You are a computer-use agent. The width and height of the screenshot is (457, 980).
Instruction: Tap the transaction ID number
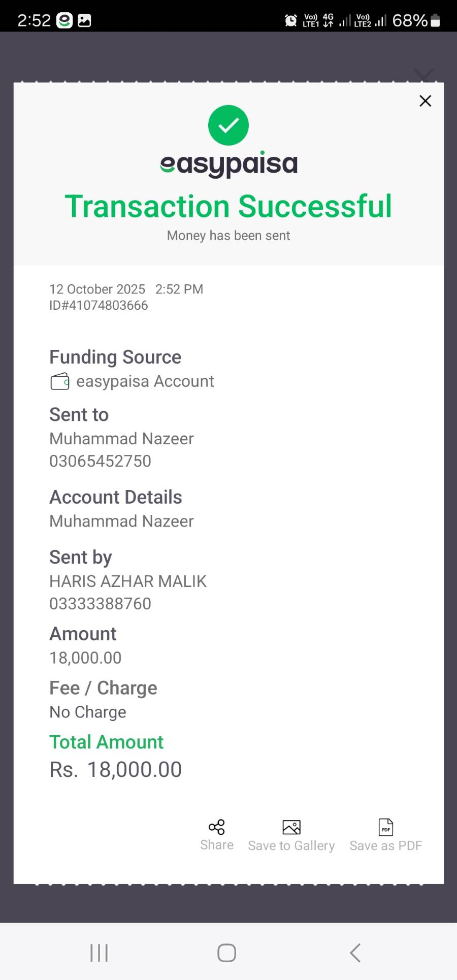[99, 305]
